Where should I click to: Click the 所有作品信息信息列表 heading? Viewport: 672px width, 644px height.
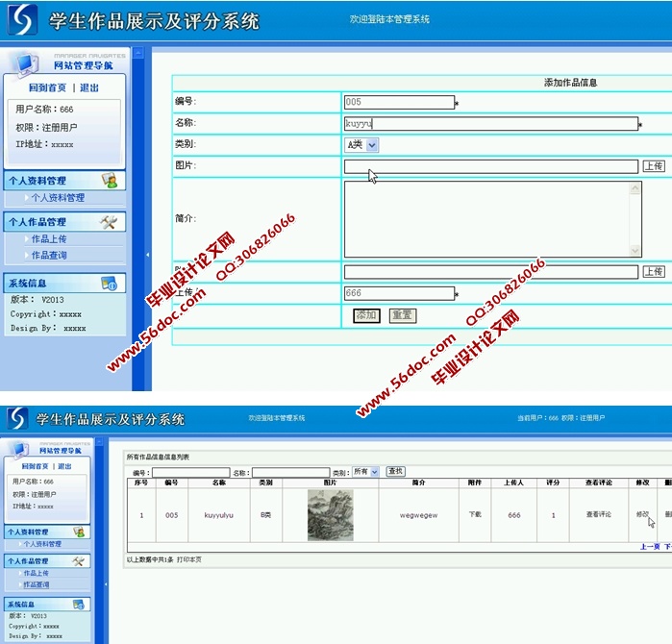coord(158,458)
